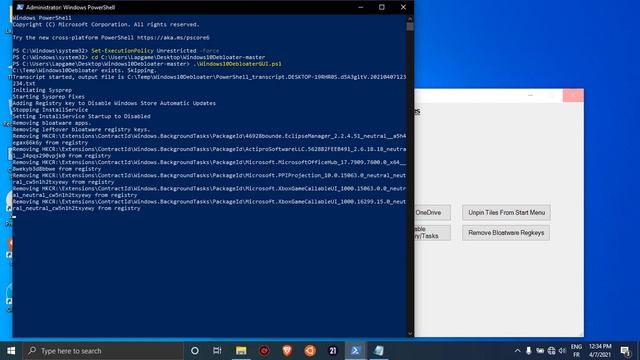This screenshot has width=640, height=360.
Task: Open Task View from the taskbar
Action: (217, 351)
